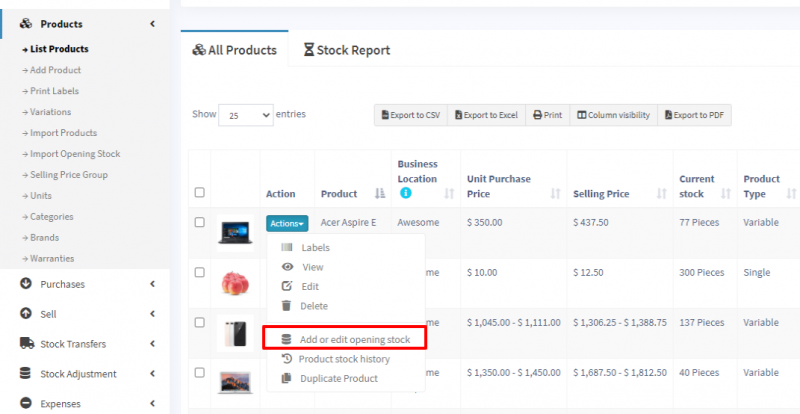Select Product stock history menu entry
Viewport: 800px width, 414px height.
[343, 359]
